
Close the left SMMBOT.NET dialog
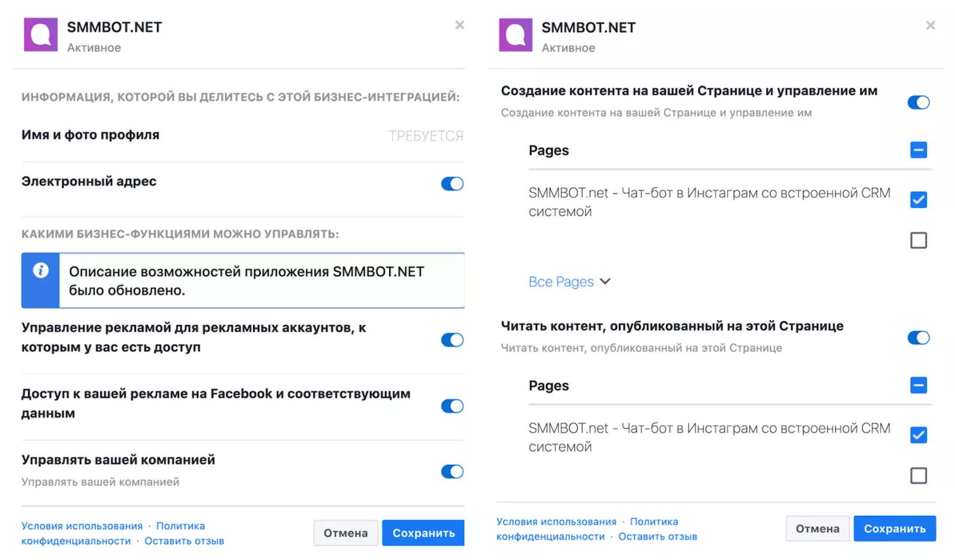click(460, 25)
